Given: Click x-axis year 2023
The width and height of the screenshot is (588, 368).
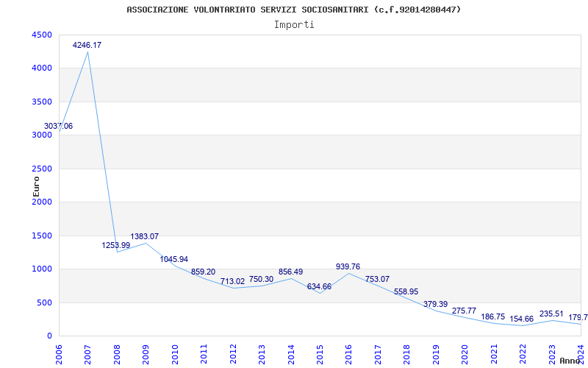Looking at the screenshot, I should pos(552,355).
